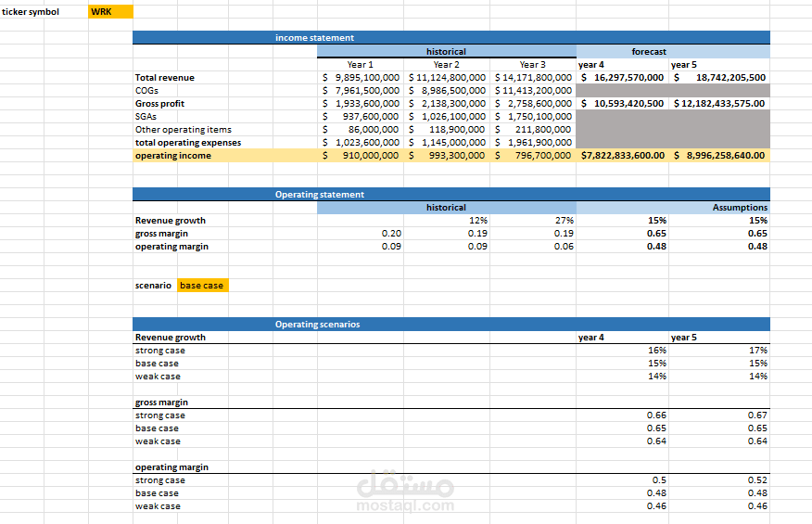Select operating income value 993,300,000

point(447,155)
